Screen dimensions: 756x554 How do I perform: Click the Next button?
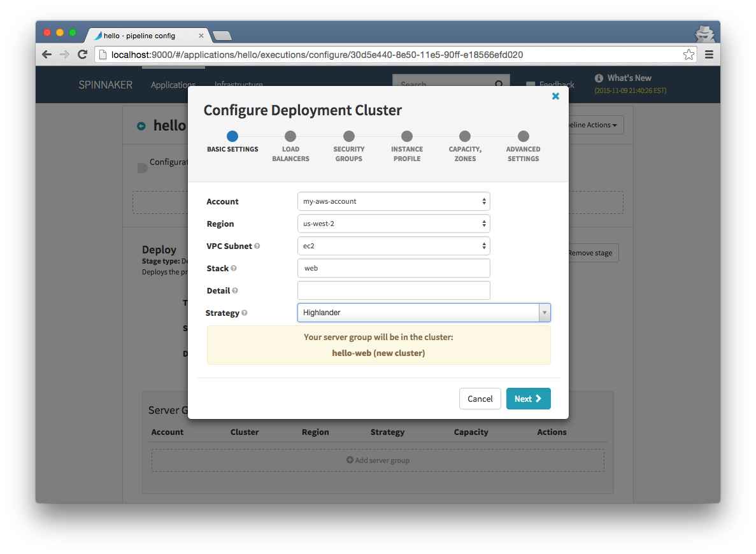click(x=528, y=399)
